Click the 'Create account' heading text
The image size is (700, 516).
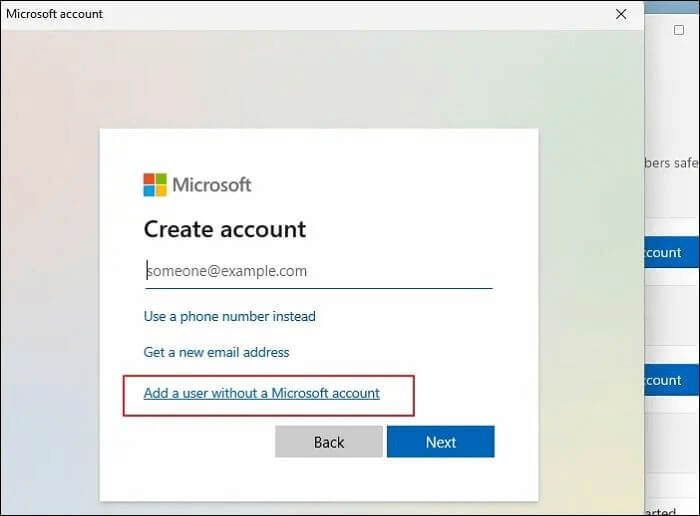(x=225, y=229)
